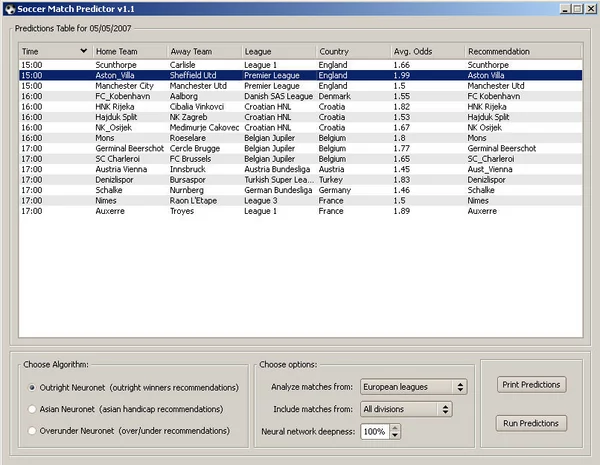Close the Soccer Match Predictor window

pyautogui.click(x=591, y=9)
